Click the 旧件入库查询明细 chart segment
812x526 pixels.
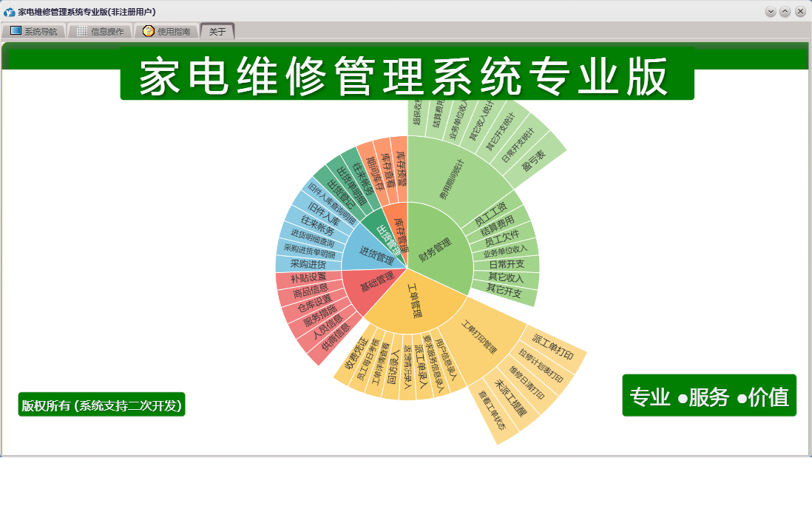(x=332, y=203)
